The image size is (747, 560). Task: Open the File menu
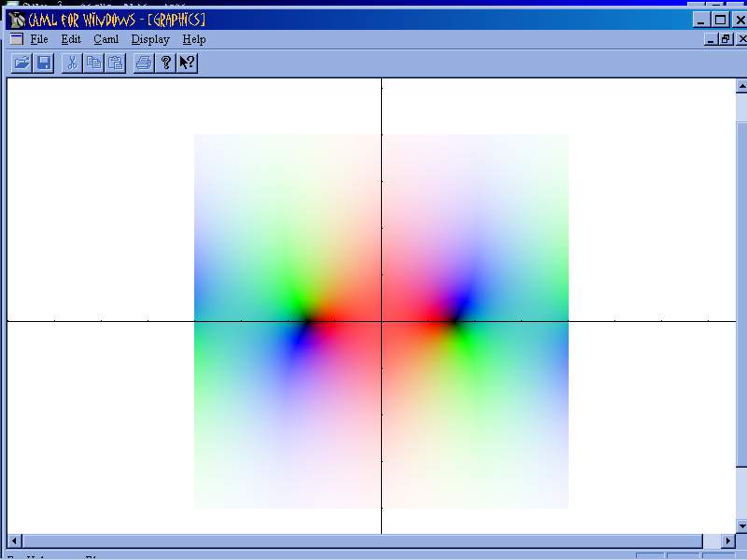coord(38,39)
